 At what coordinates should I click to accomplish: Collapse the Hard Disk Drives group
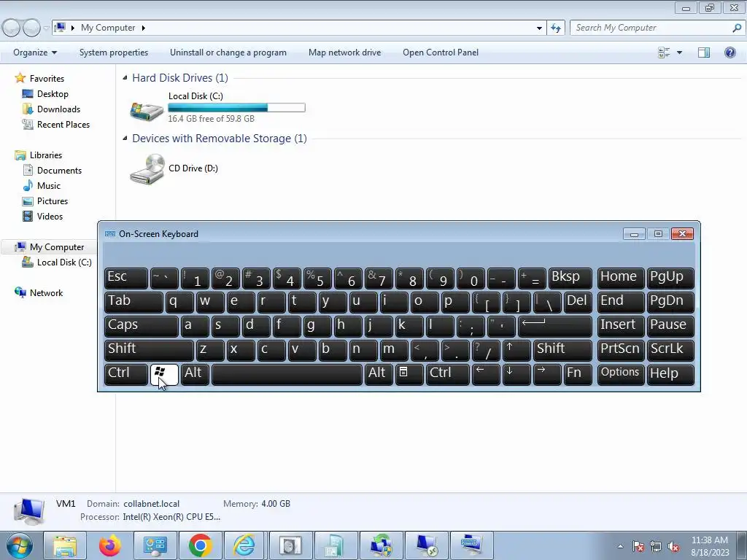[125, 77]
